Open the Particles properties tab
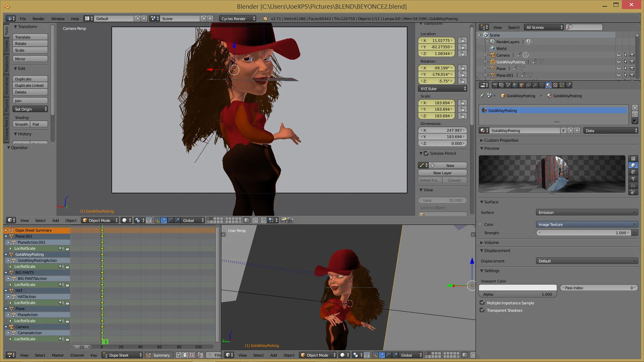Screen dimensions: 644x362 (562, 85)
